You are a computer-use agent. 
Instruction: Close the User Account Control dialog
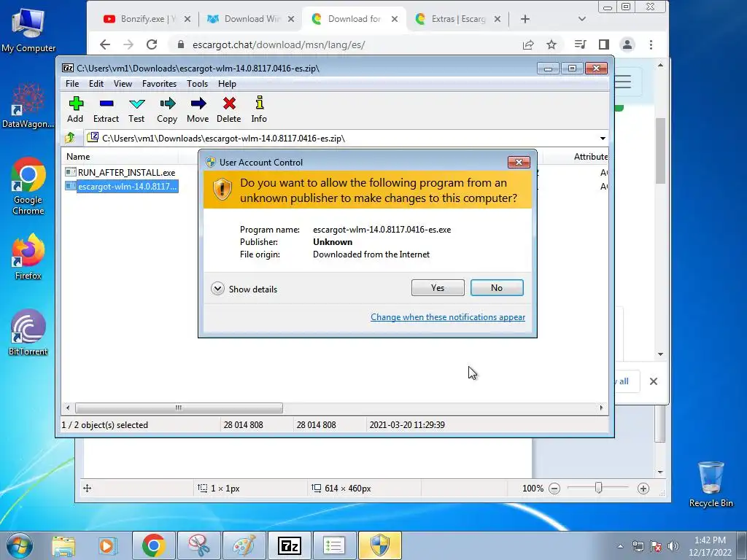coord(519,163)
